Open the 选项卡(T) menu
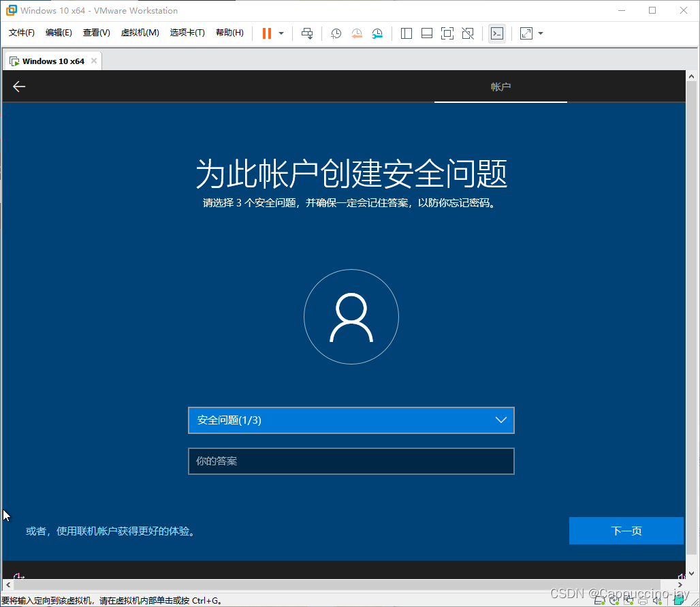This screenshot has height=607, width=700. 187,33
